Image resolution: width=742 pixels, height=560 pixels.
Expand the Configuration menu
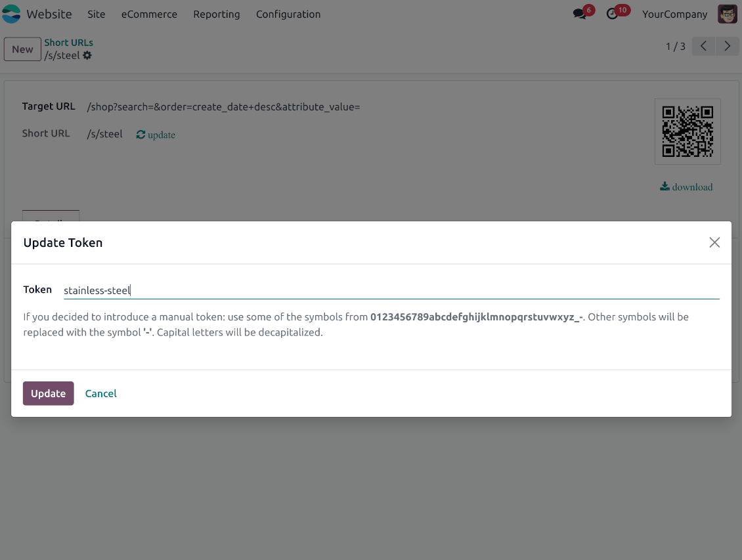288,14
